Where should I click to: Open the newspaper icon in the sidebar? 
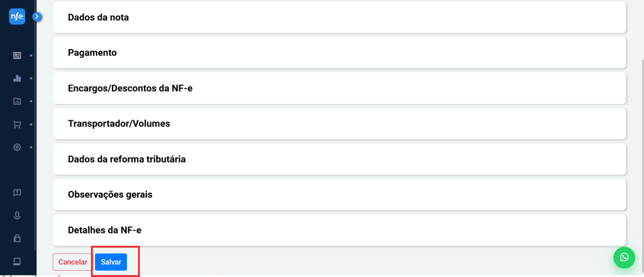(x=17, y=55)
